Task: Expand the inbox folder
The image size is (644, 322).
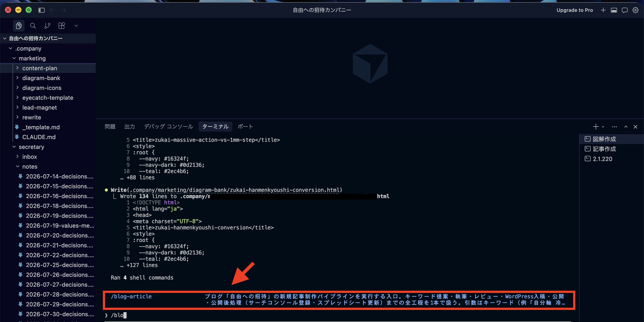Action: [x=48, y=157]
